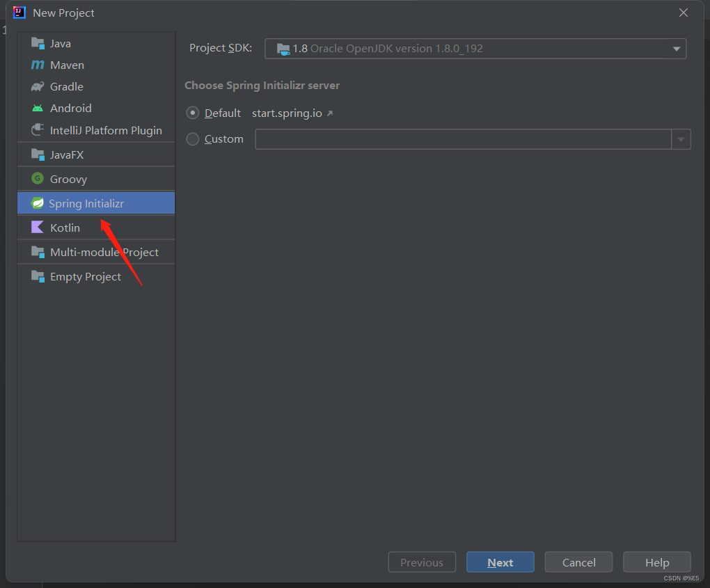Click the 'Project SDK:' label
The image size is (710, 588).
click(221, 48)
